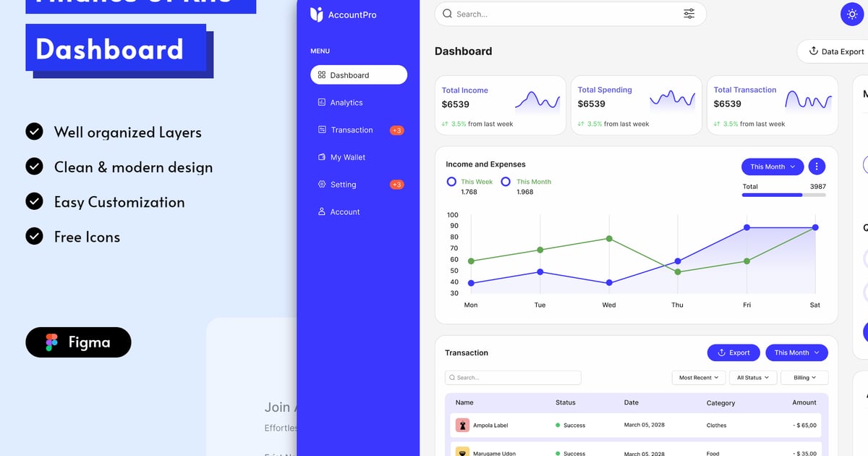
Task: Click the green data point on Mon
Action: click(471, 261)
